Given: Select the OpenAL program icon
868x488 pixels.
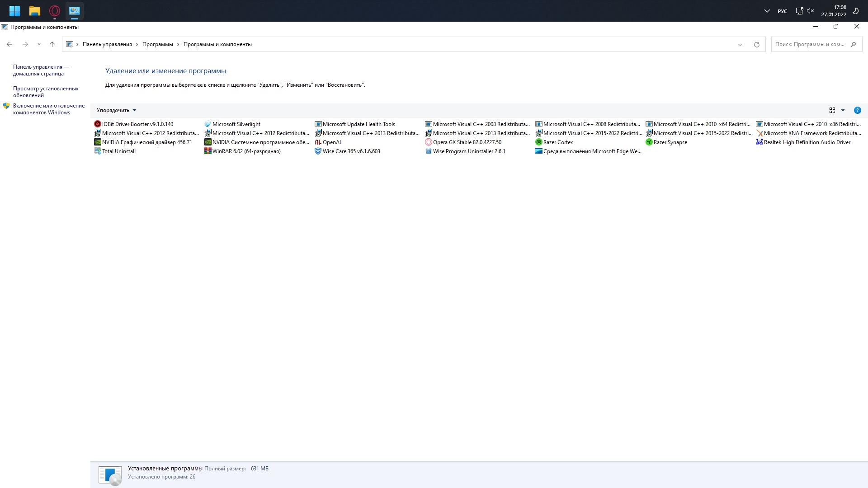Looking at the screenshot, I should pos(318,142).
